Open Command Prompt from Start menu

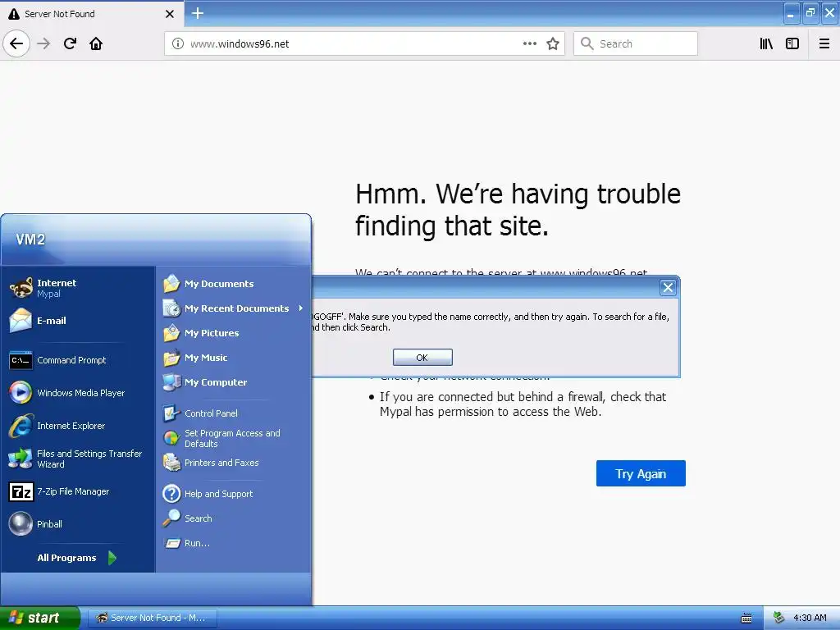(x=78, y=360)
